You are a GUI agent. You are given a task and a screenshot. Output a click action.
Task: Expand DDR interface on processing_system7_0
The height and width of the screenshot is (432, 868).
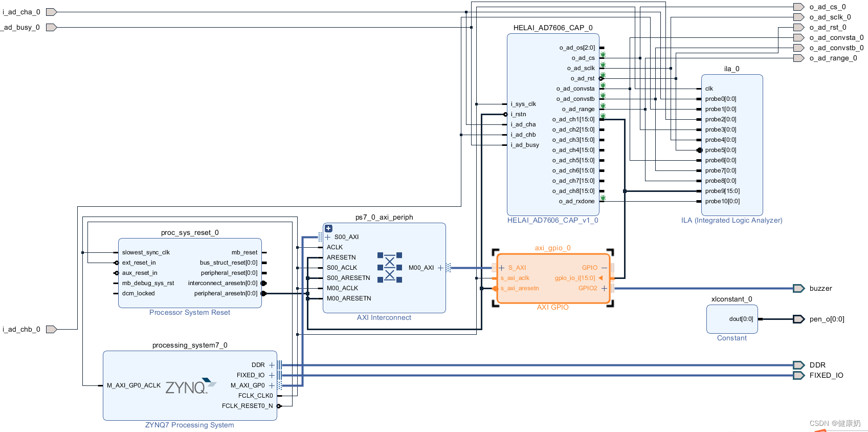click(272, 365)
